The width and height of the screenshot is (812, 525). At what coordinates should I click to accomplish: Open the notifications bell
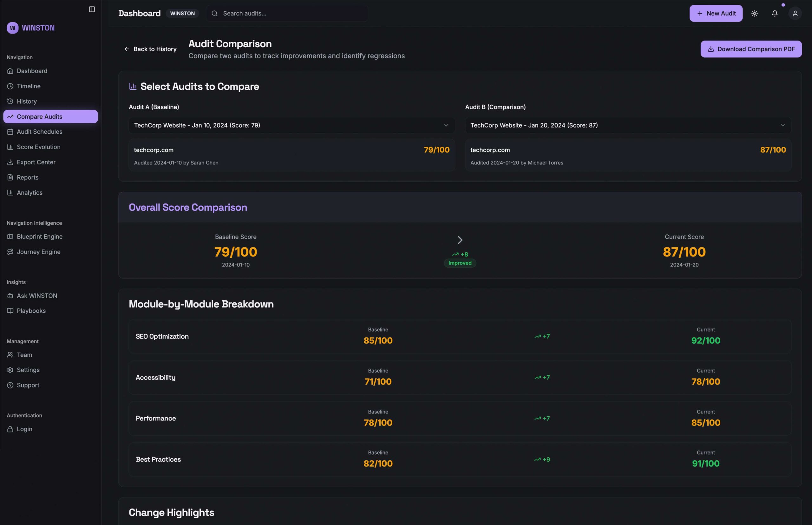(775, 13)
